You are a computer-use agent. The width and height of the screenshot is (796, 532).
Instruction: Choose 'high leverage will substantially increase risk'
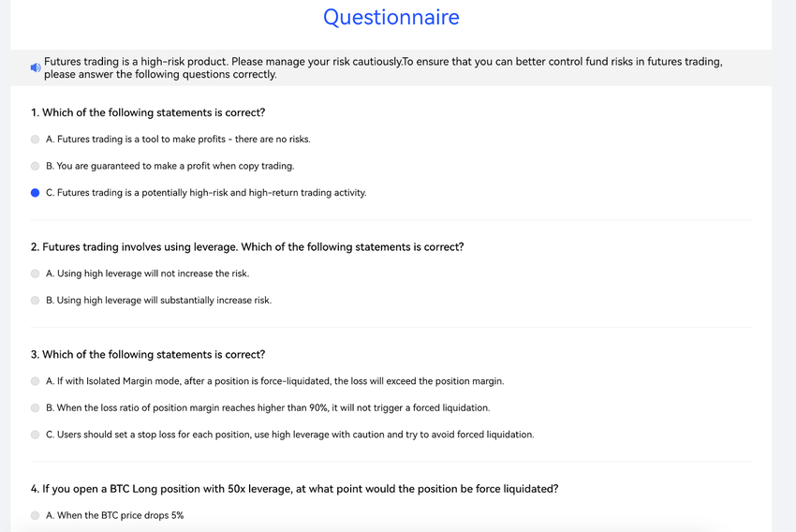coord(35,301)
